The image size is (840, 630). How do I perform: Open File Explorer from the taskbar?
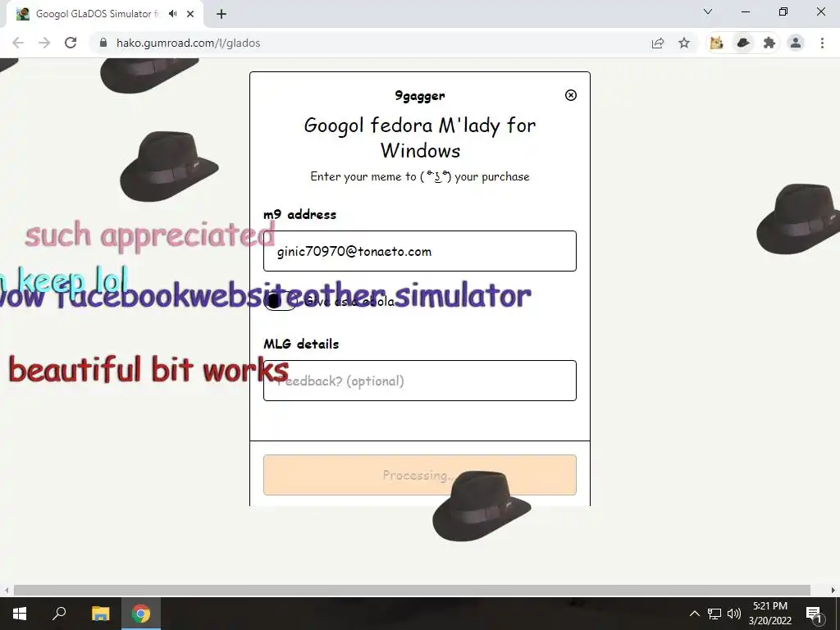pos(100,614)
